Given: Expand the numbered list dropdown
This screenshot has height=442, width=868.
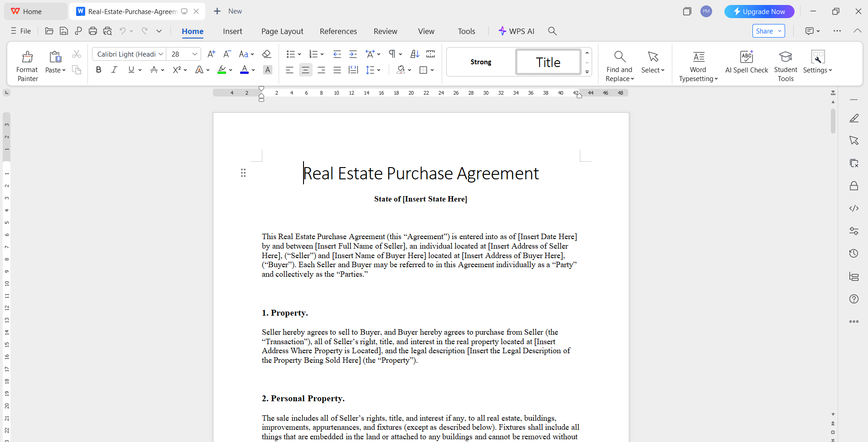Looking at the screenshot, I should click(322, 54).
